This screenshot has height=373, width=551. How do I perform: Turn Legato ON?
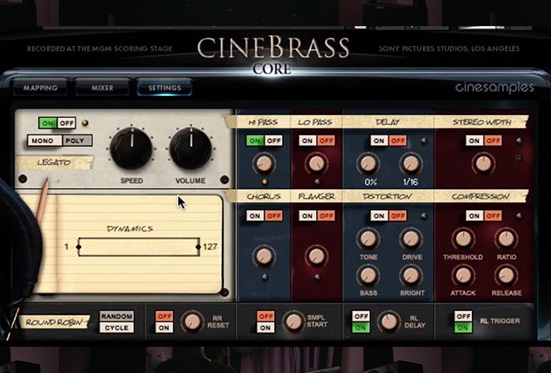(x=48, y=123)
